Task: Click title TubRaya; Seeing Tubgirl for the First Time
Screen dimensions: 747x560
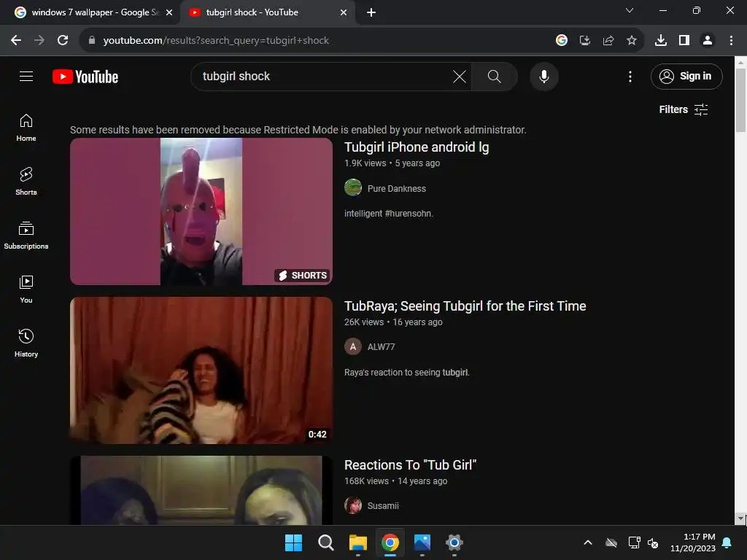Action: (465, 306)
